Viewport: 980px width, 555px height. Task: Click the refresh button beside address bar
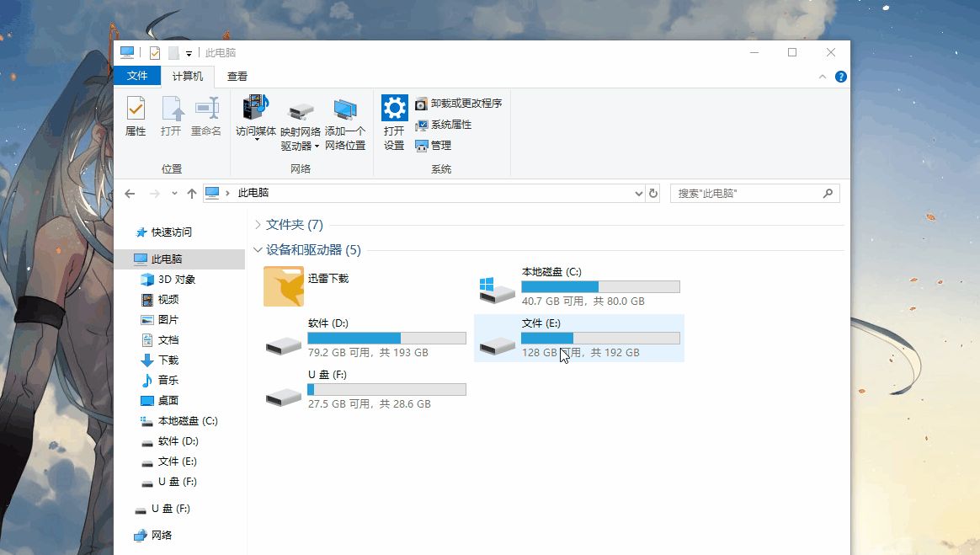click(x=653, y=194)
